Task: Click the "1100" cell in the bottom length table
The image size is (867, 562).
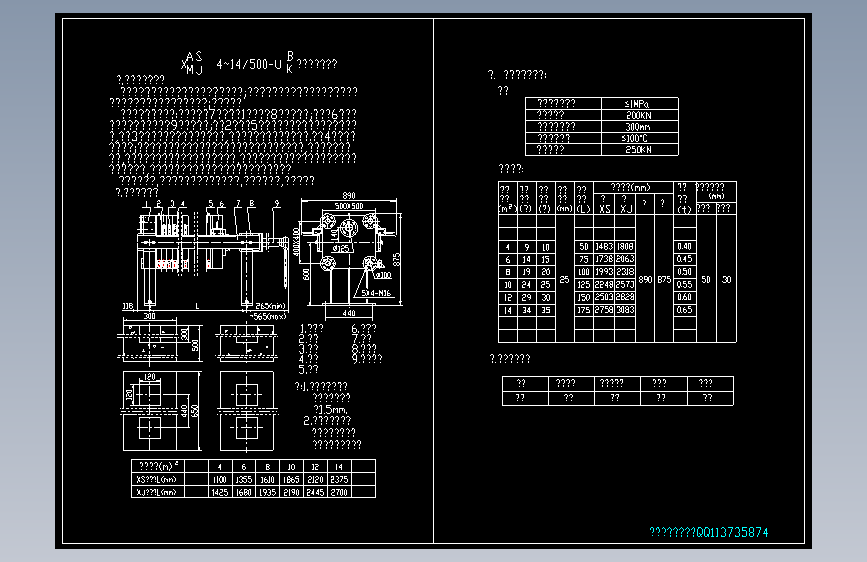Action: pyautogui.click(x=220, y=480)
